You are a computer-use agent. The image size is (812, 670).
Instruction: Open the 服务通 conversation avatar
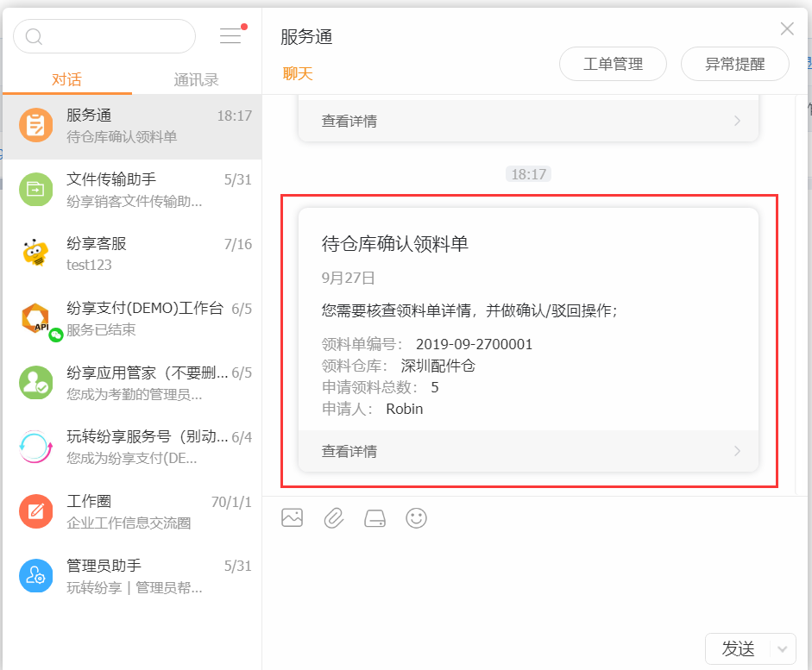coord(35,125)
